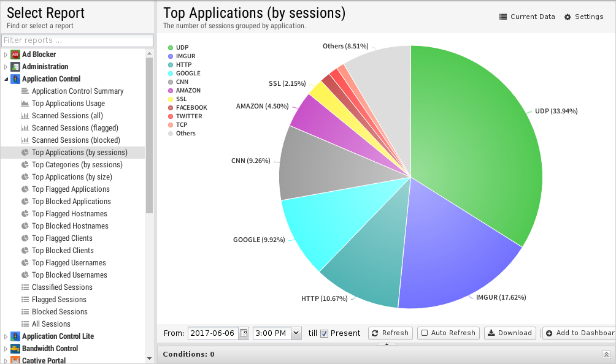Image resolution: width=616 pixels, height=364 pixels.
Task: Click the Application Control Lite icon
Action: pos(15,336)
